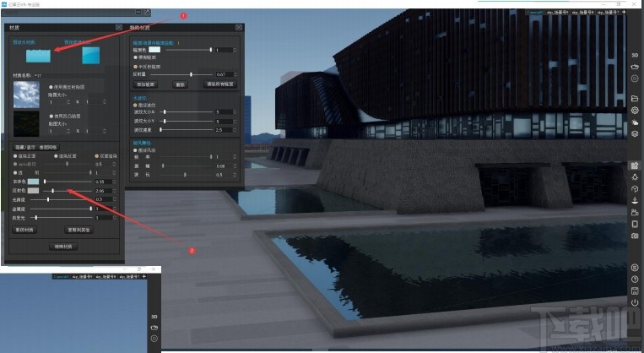Click the add new scene tab plus
Viewport: 644px width, 353px height.
625,13
